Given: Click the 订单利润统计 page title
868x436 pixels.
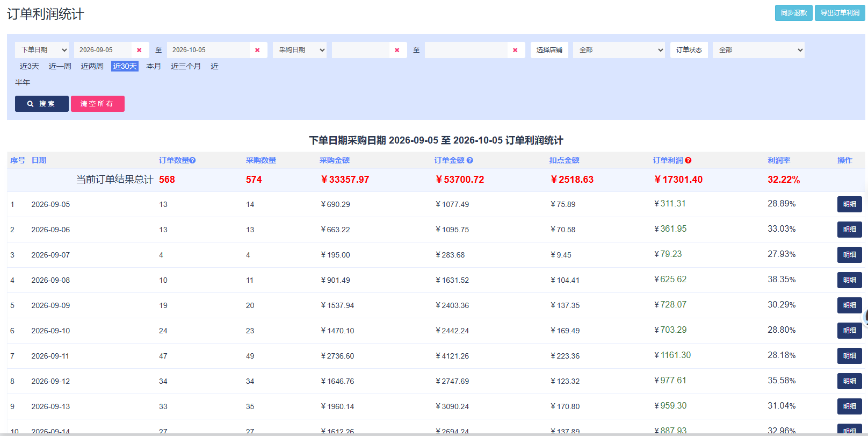Looking at the screenshot, I should 46,14.
